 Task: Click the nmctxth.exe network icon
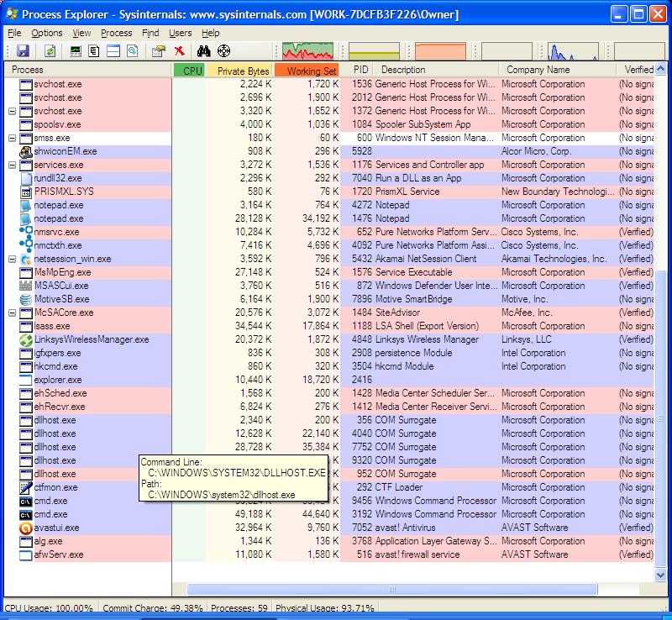pyautogui.click(x=26, y=245)
